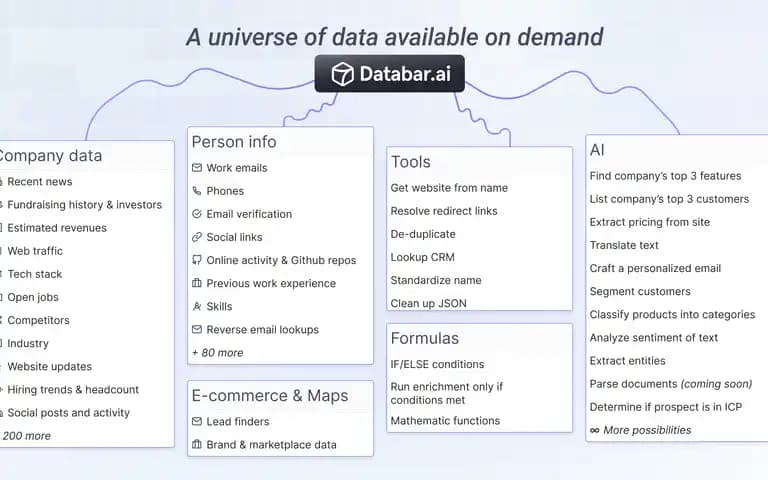Screen dimensions: 768x480
Task: Click 'List company's top 3 customers'
Action: click(669, 199)
